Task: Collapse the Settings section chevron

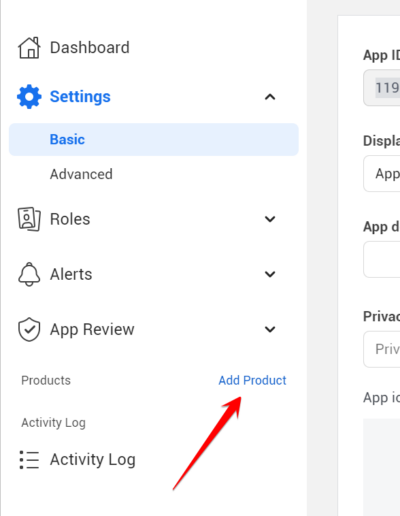Action: 270,97
